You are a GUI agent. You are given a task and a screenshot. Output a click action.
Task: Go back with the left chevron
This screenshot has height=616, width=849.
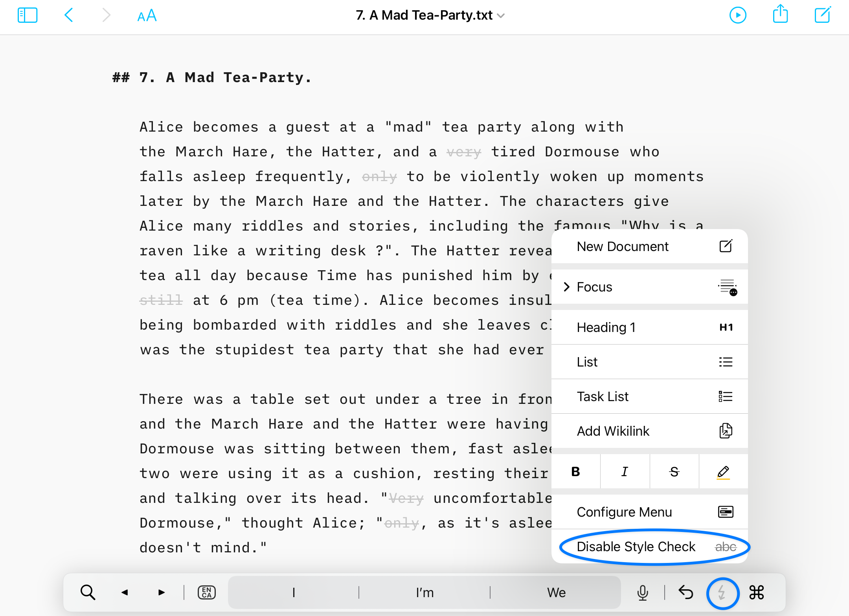coord(69,16)
